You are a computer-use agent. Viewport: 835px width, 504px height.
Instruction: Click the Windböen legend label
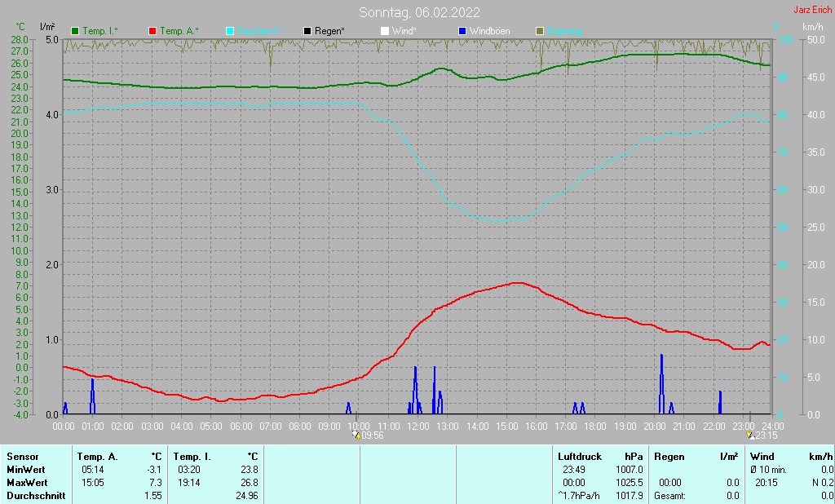tap(491, 31)
